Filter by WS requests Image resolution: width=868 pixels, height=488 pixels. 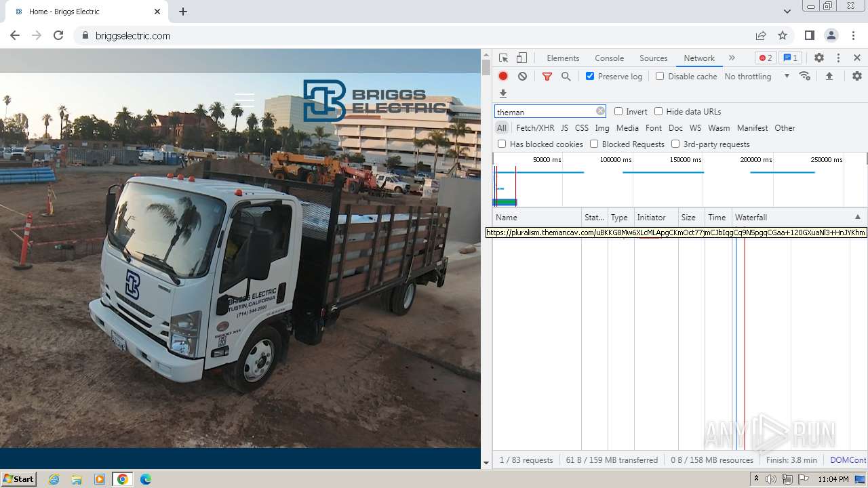pyautogui.click(x=695, y=128)
